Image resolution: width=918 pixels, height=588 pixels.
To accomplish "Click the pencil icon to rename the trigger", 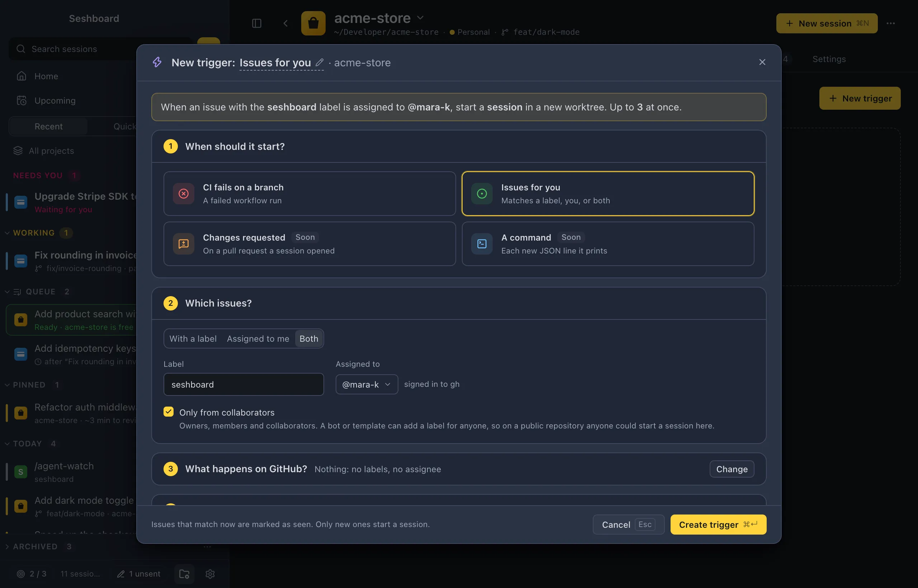I will click(320, 62).
